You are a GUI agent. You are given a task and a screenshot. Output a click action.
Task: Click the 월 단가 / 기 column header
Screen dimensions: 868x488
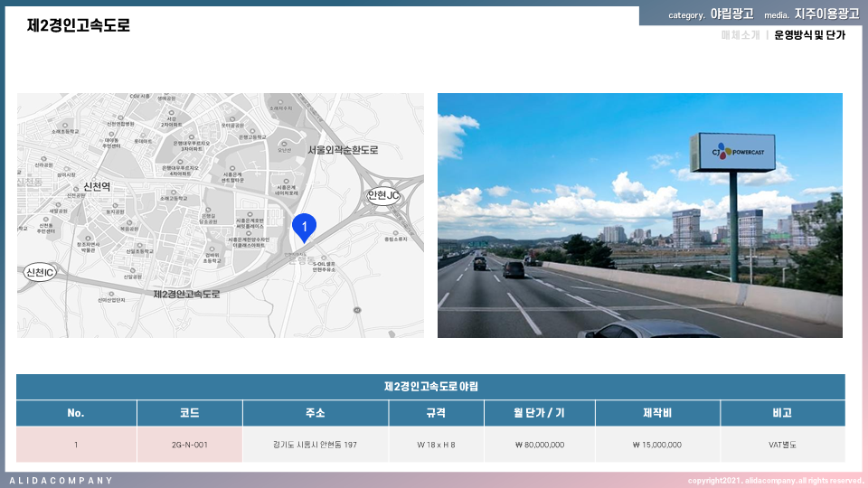point(537,413)
